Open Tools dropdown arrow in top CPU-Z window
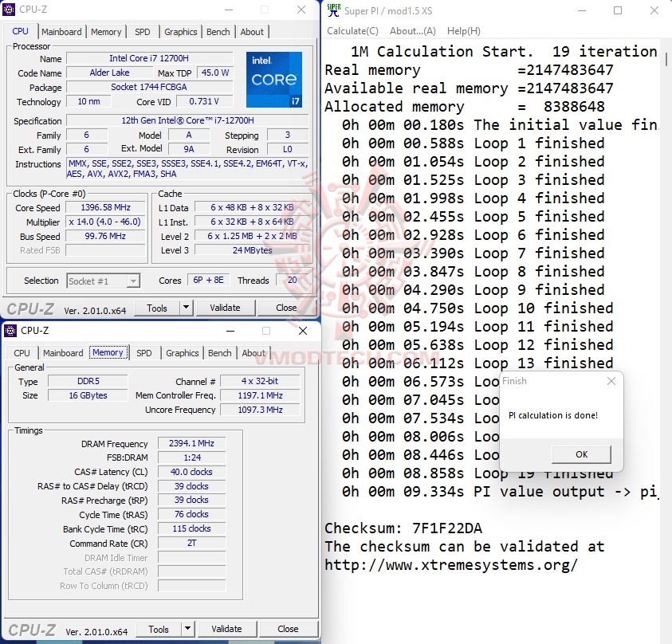Viewport: 672px width, 644px height. (186, 308)
